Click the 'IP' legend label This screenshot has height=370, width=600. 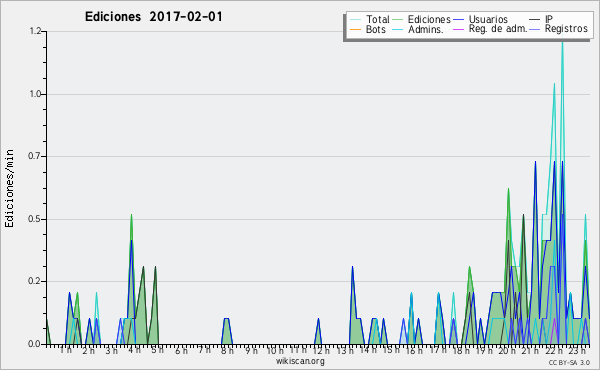point(549,19)
